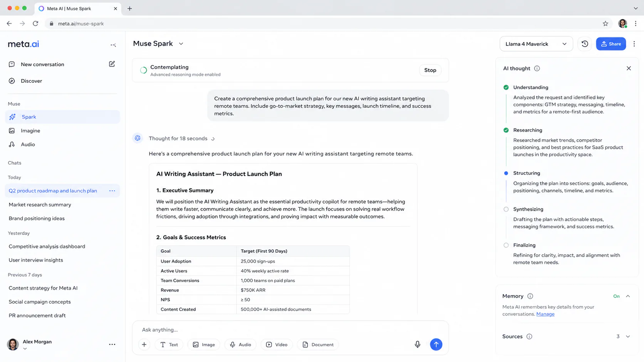Choose the Audio input mode button

click(240, 345)
